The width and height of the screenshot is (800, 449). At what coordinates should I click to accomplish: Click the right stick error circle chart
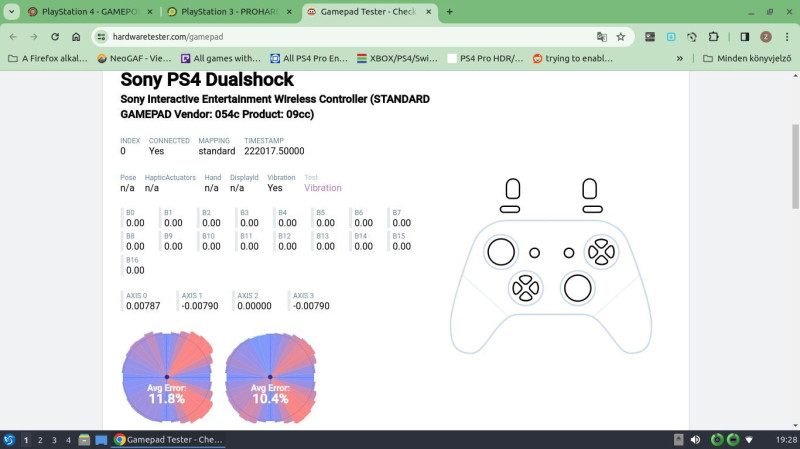[x=270, y=377]
